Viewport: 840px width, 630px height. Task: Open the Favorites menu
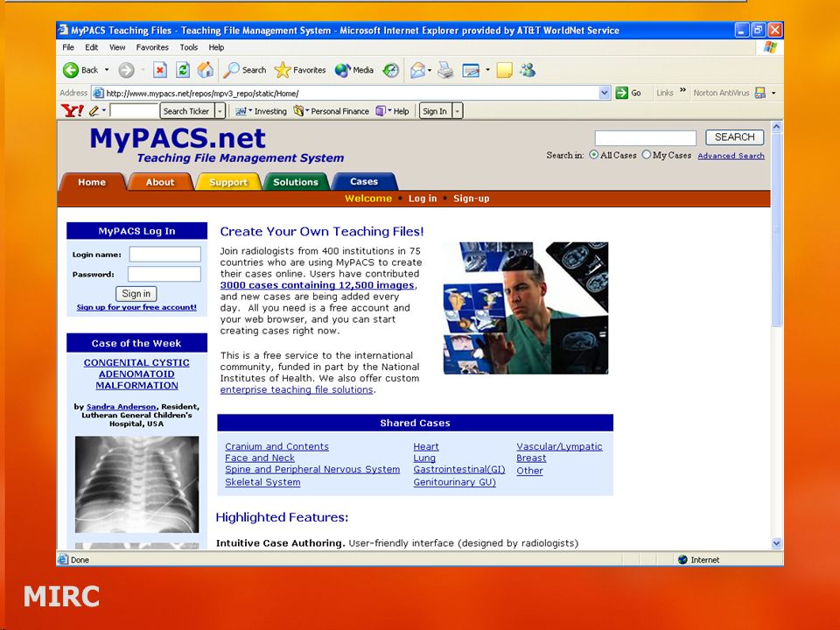point(152,47)
